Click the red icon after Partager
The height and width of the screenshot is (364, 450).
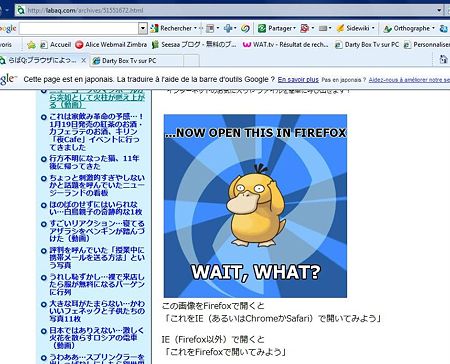pyautogui.click(x=305, y=29)
